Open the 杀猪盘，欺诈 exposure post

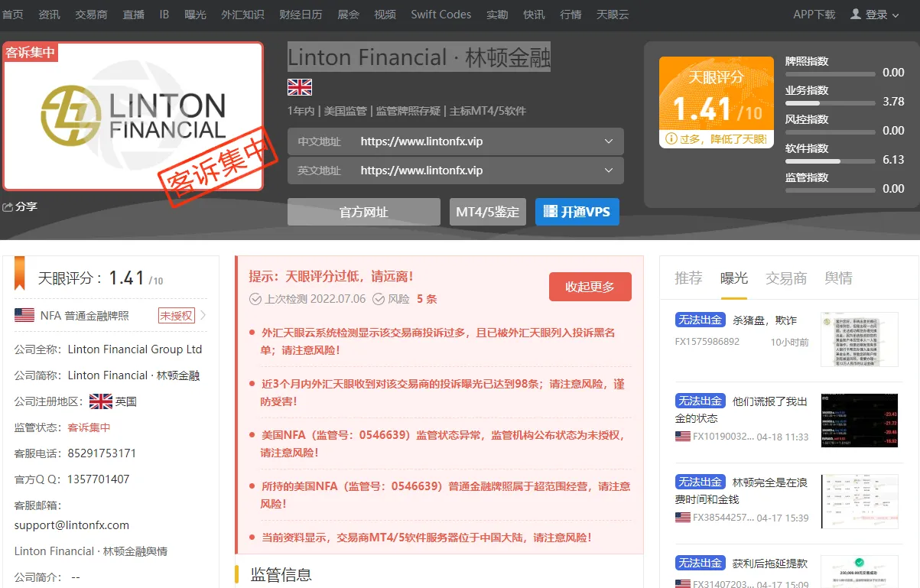(765, 320)
